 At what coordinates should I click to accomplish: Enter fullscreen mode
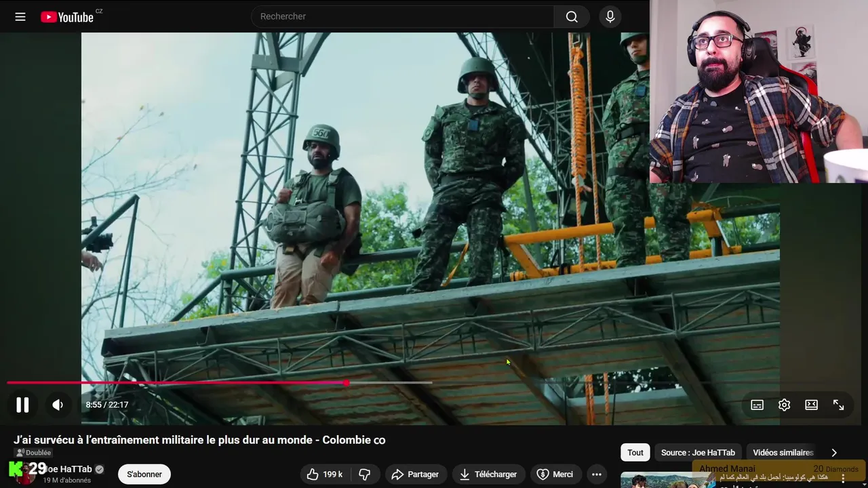tap(839, 405)
